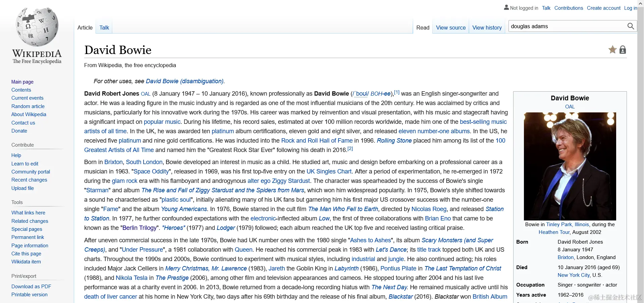The width and height of the screenshot is (644, 303).
Task: Open Nicolas Roeg link
Action: pyautogui.click(x=429, y=209)
